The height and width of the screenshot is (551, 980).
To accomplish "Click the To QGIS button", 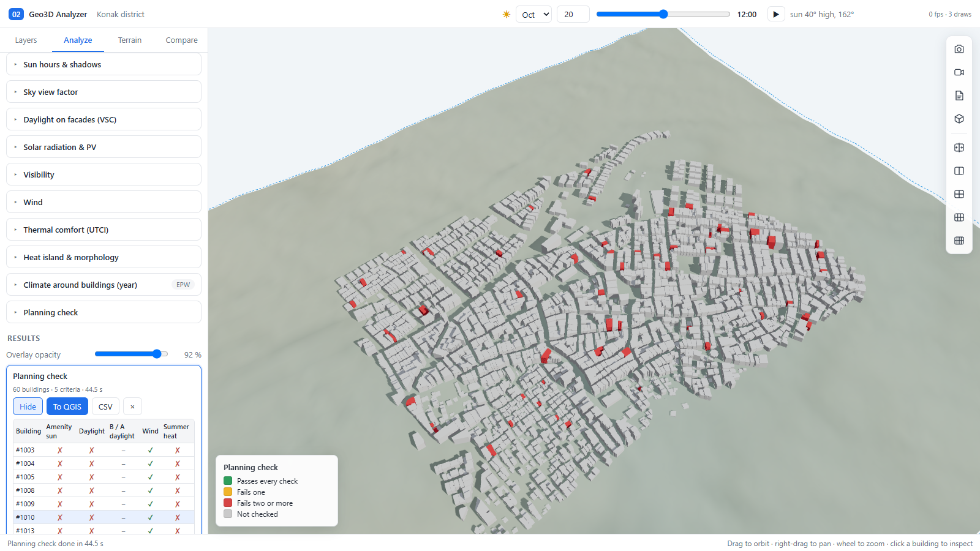I will [67, 407].
